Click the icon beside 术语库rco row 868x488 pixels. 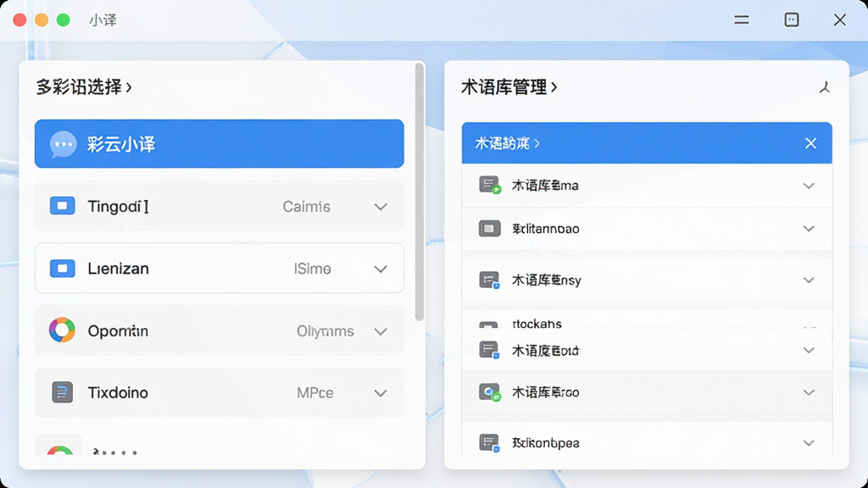pyautogui.click(x=489, y=392)
